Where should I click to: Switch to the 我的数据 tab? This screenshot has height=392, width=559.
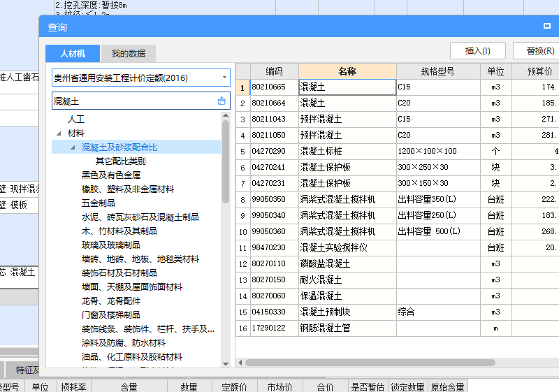coord(129,53)
